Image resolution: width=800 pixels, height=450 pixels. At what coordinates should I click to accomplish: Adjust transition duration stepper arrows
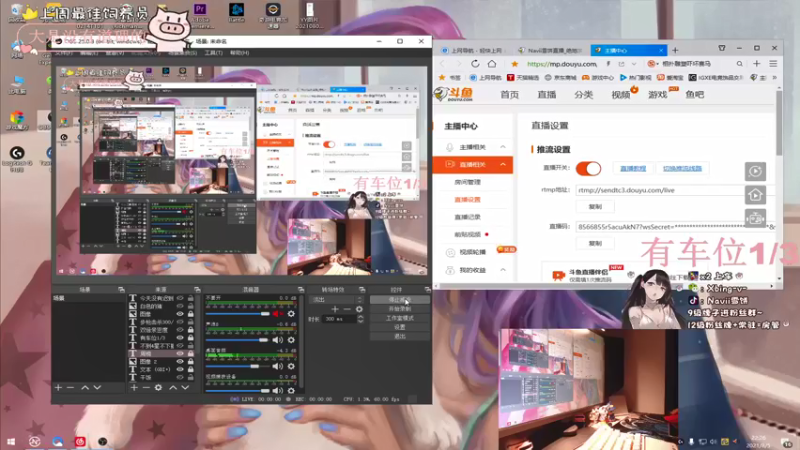click(x=361, y=319)
